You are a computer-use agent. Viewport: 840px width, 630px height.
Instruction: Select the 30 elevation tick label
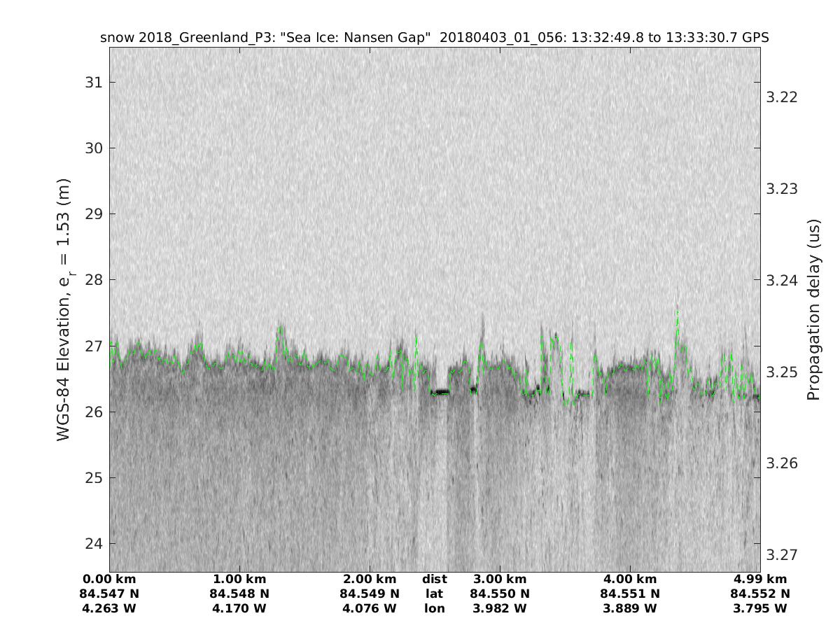coord(92,148)
